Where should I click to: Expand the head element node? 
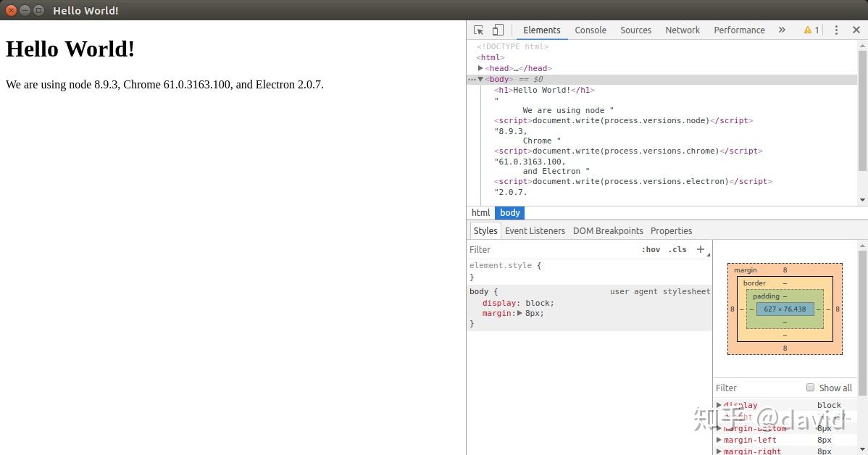pos(480,68)
